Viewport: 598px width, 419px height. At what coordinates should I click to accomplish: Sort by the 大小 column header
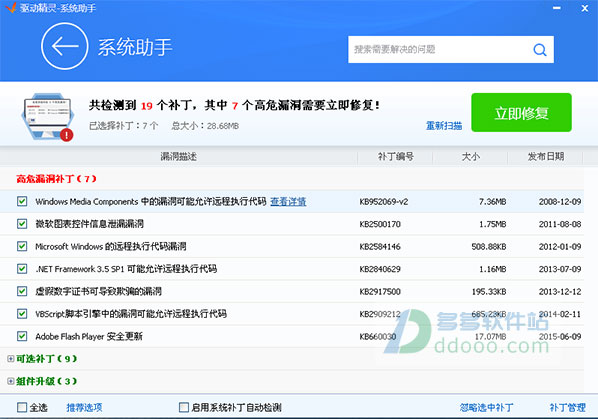(471, 156)
